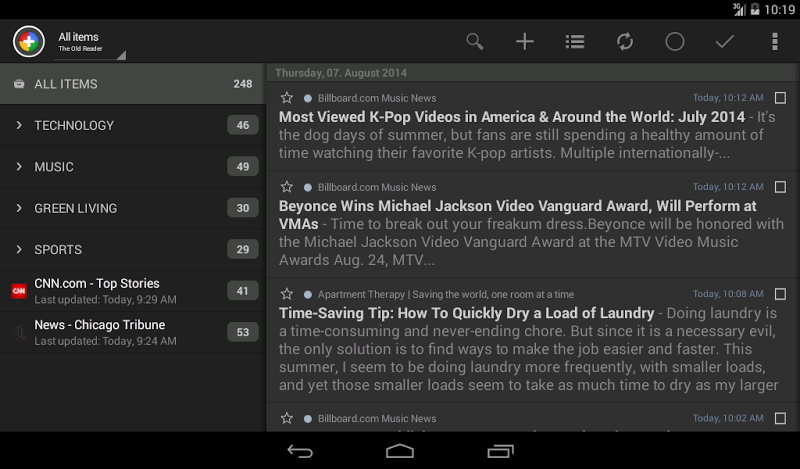Toggle unread filter circle icon

tap(674, 41)
